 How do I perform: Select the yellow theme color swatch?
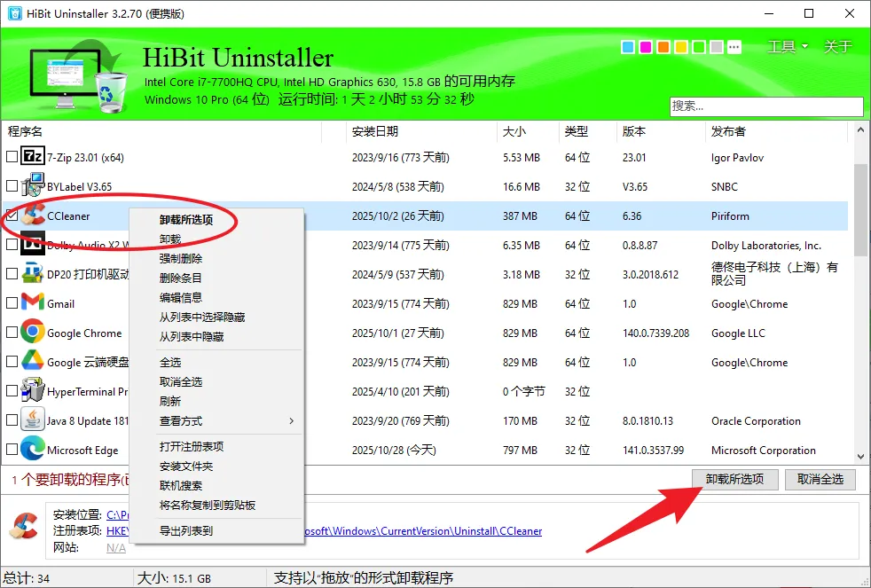click(681, 47)
